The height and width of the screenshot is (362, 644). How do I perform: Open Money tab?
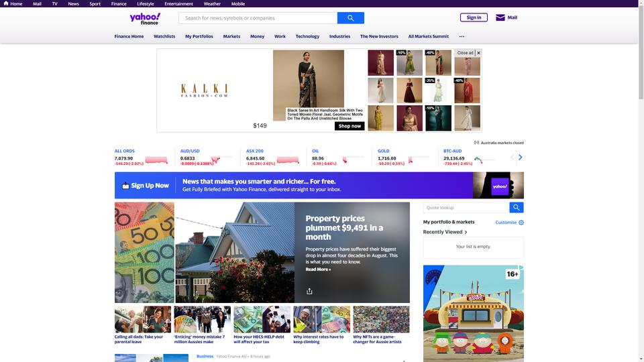click(257, 36)
